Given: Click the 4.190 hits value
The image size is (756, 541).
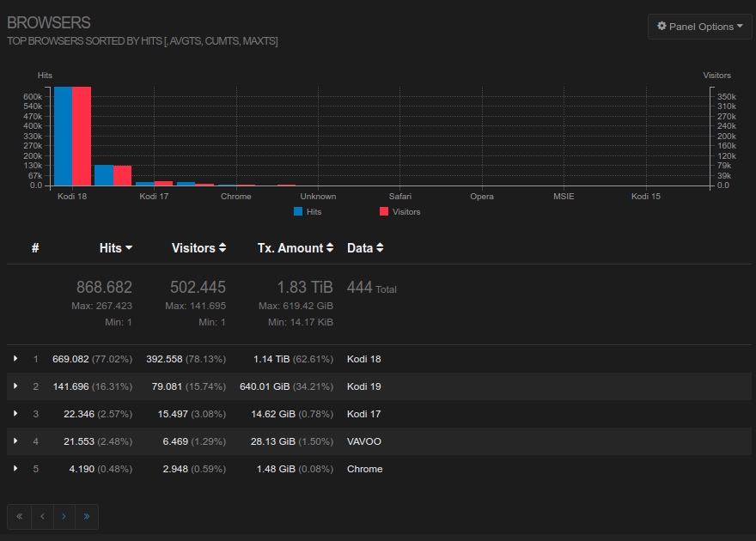Looking at the screenshot, I should [82, 469].
